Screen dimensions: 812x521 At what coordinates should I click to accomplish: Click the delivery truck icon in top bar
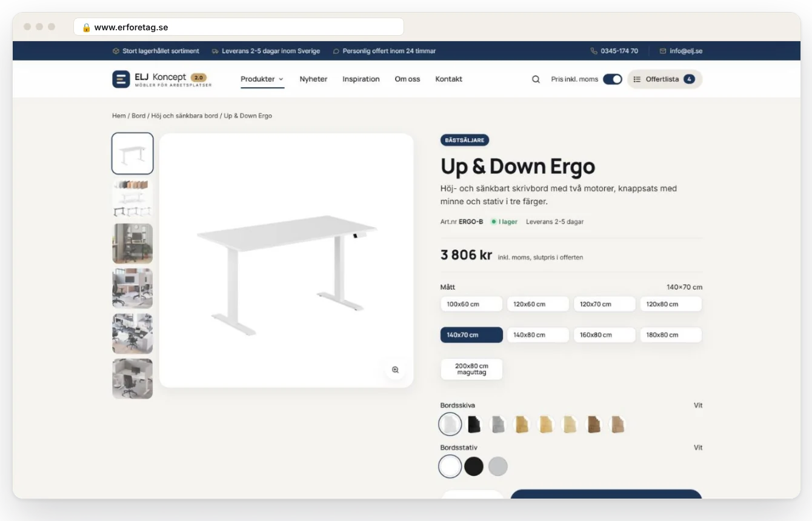[215, 51]
